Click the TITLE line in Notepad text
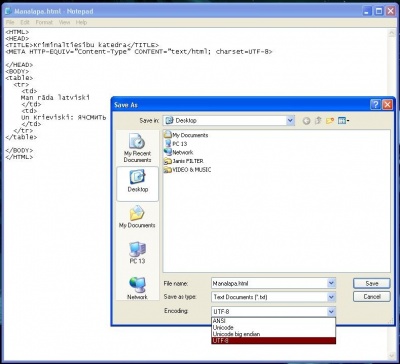Image resolution: width=400 pixels, height=364 pixels. point(82,45)
